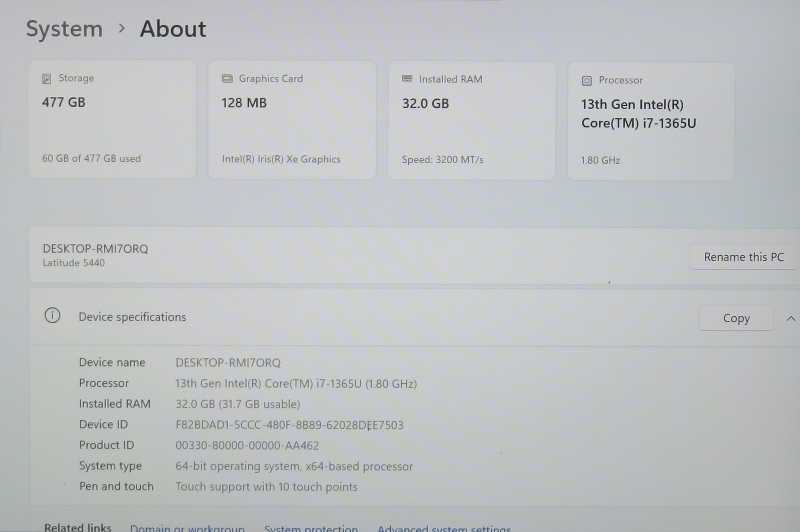The width and height of the screenshot is (800, 532).
Task: Click the 'Device name' label
Action: click(x=112, y=362)
